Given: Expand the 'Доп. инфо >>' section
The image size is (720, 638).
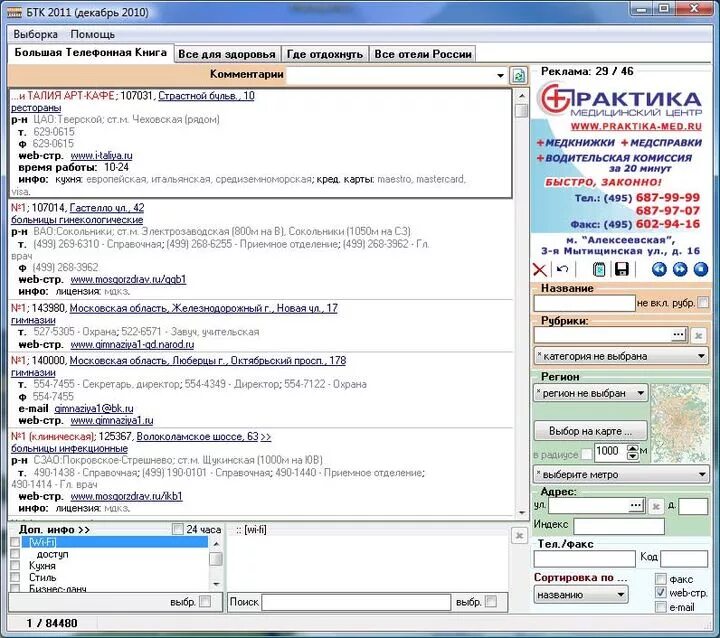Looking at the screenshot, I should coord(54,530).
